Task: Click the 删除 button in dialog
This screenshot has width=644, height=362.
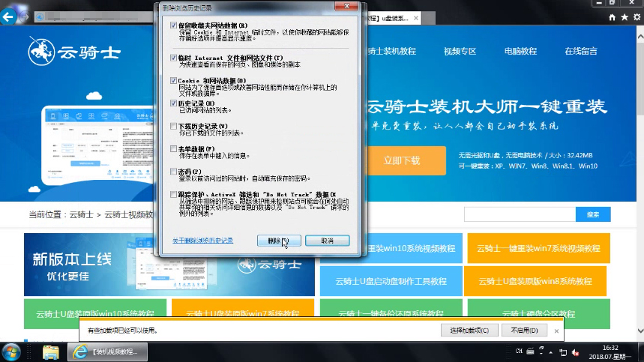Action: 279,241
